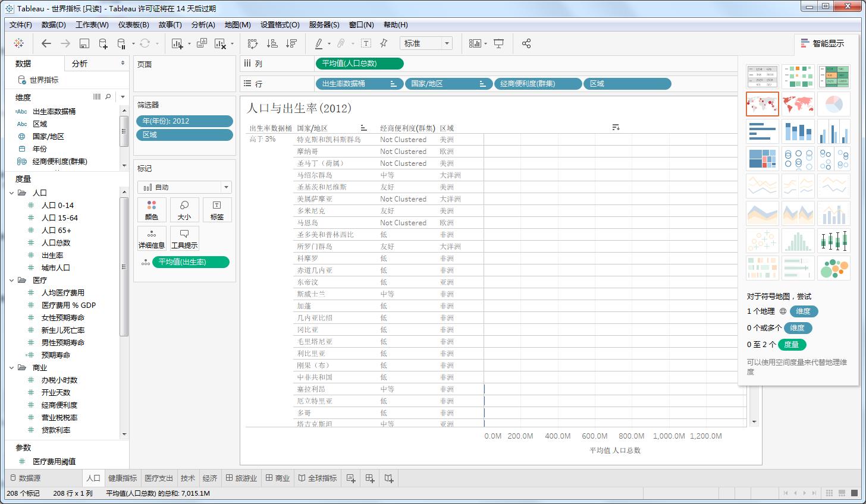Click the highlight pen icon
This screenshot has width=866, height=504.
[x=319, y=43]
